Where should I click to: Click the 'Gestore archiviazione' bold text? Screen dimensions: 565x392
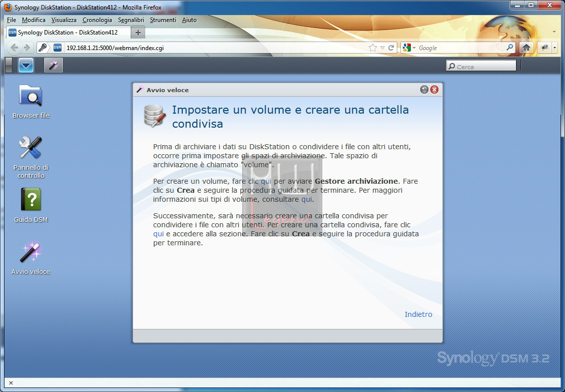click(x=356, y=181)
